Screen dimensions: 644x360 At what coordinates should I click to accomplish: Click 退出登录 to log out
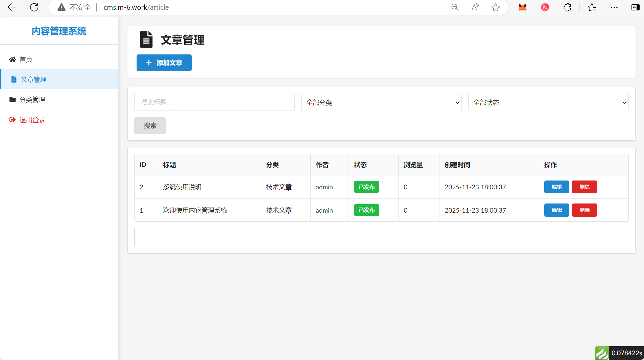(x=32, y=120)
